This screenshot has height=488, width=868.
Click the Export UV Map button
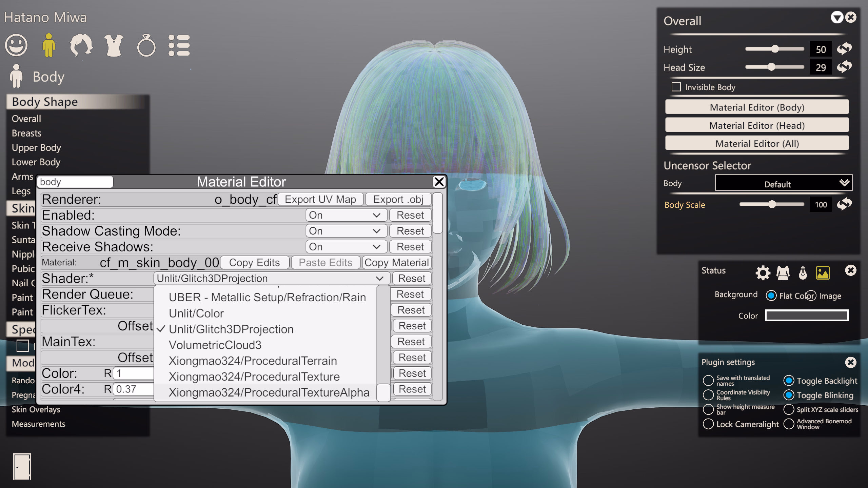pos(320,199)
